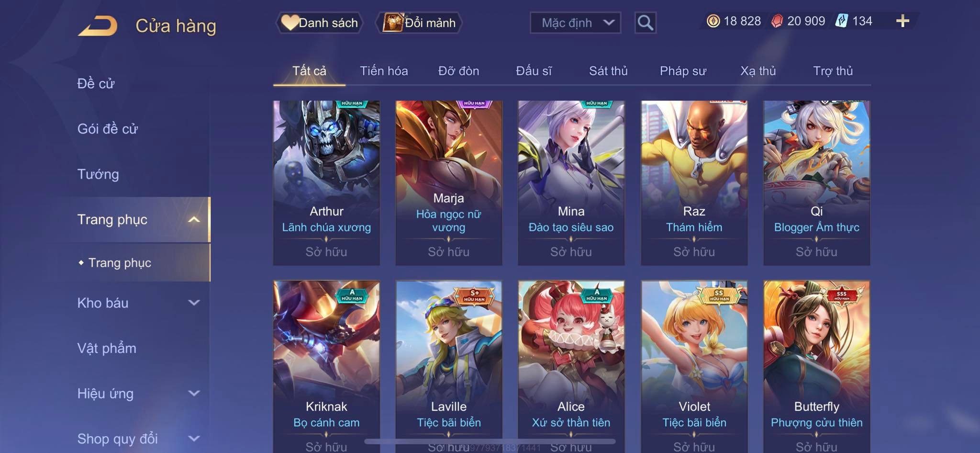
Task: Select the Arthur Lãnh chúa xương skin card
Action: 326,182
